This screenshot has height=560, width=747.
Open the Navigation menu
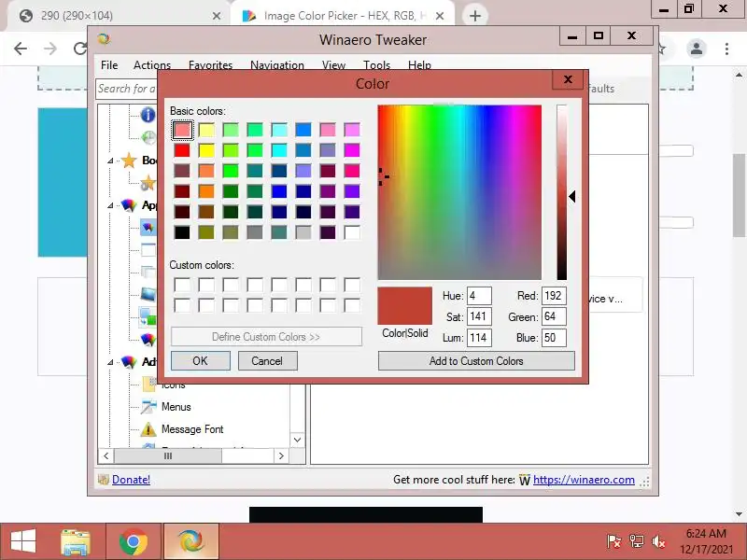tap(276, 64)
